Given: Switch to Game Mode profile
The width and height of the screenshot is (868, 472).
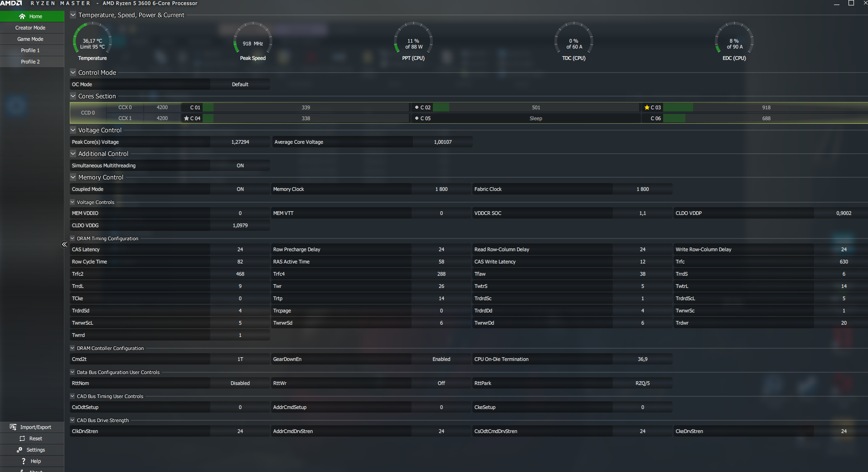Looking at the screenshot, I should 30,39.
